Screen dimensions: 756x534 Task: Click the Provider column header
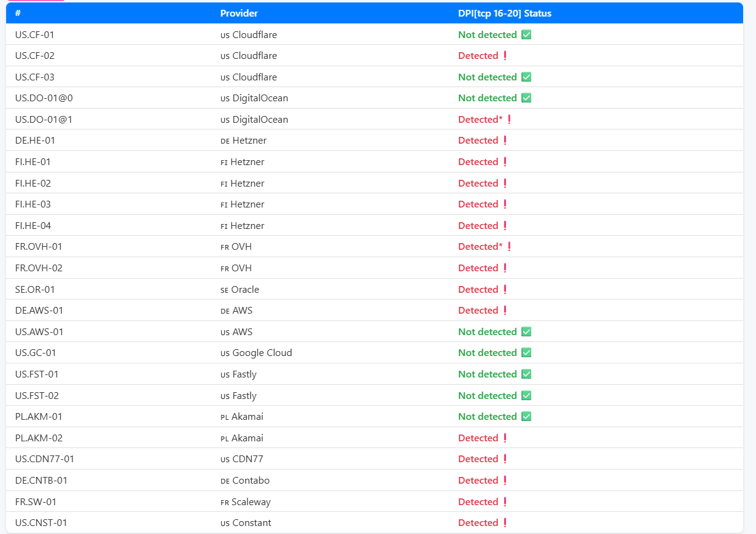(239, 14)
